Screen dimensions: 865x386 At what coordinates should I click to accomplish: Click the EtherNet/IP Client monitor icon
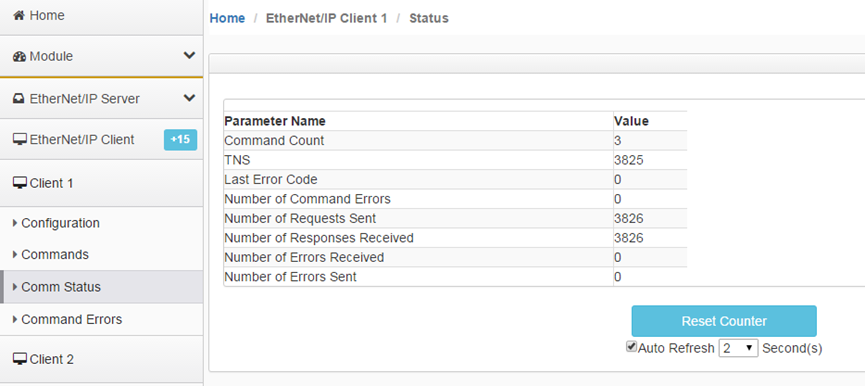click(19, 140)
